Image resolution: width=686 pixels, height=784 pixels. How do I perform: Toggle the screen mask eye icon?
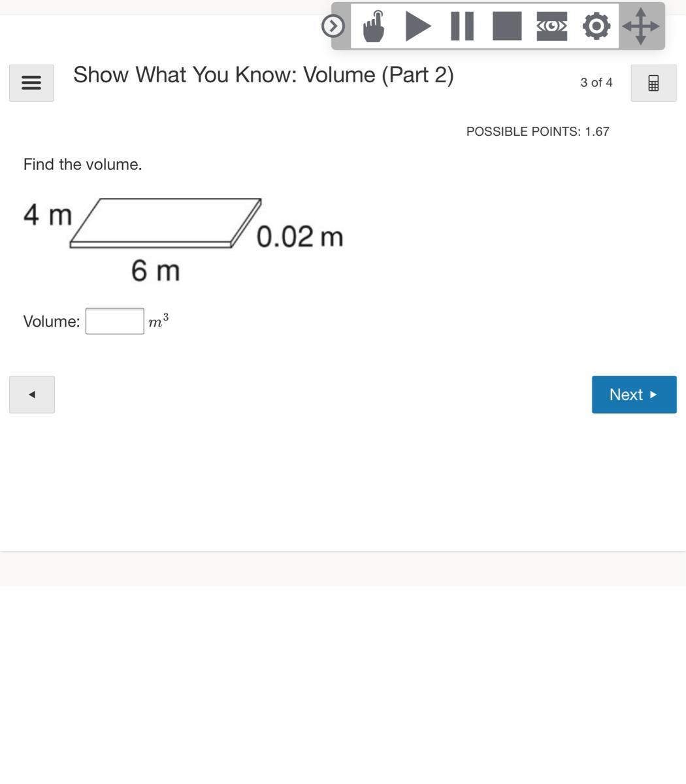(x=552, y=26)
